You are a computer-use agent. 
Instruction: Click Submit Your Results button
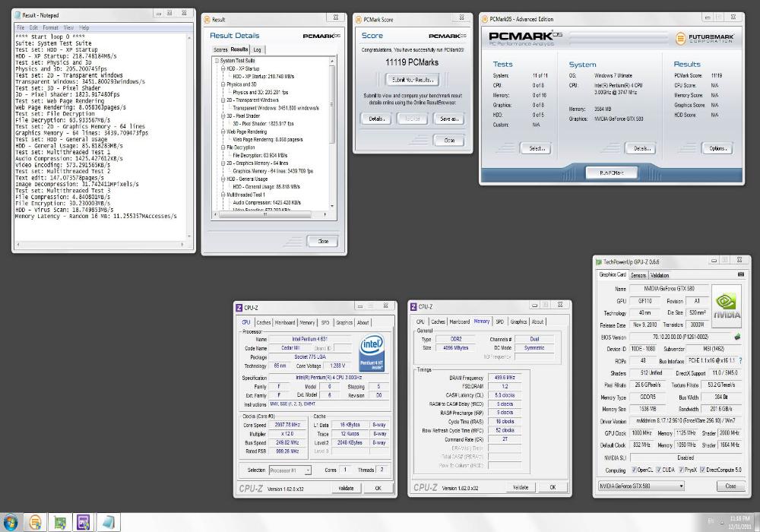(413, 80)
